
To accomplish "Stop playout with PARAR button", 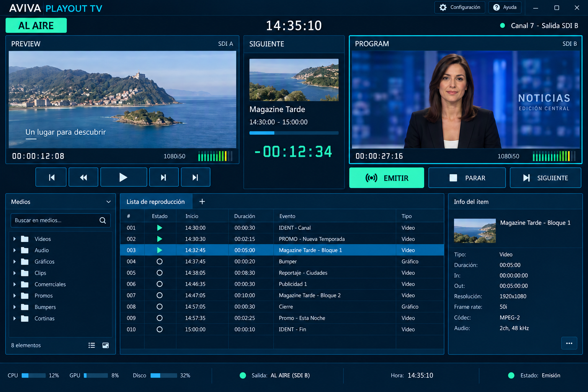I will point(467,178).
